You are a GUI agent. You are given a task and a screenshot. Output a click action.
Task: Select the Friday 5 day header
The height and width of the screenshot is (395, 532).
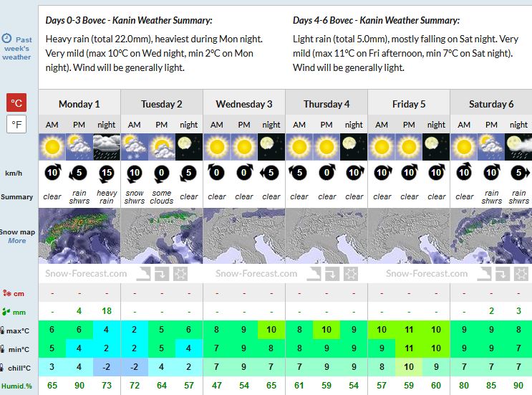(x=409, y=104)
